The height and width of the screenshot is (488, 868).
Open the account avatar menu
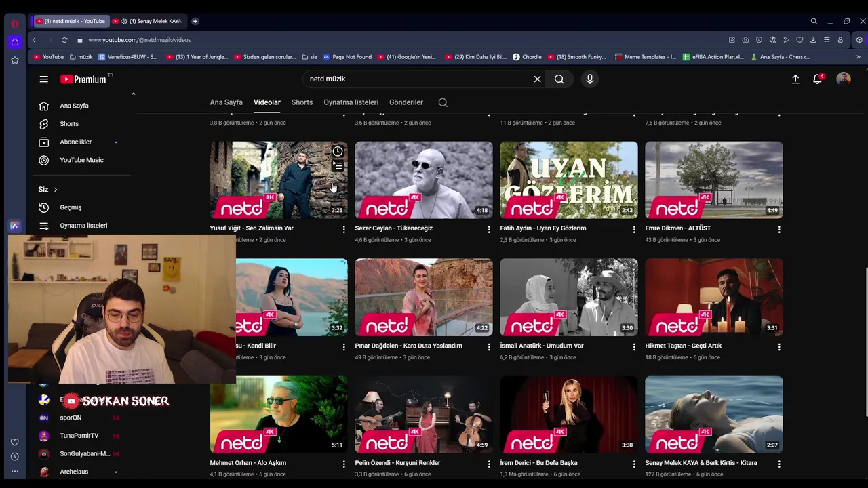(x=844, y=79)
